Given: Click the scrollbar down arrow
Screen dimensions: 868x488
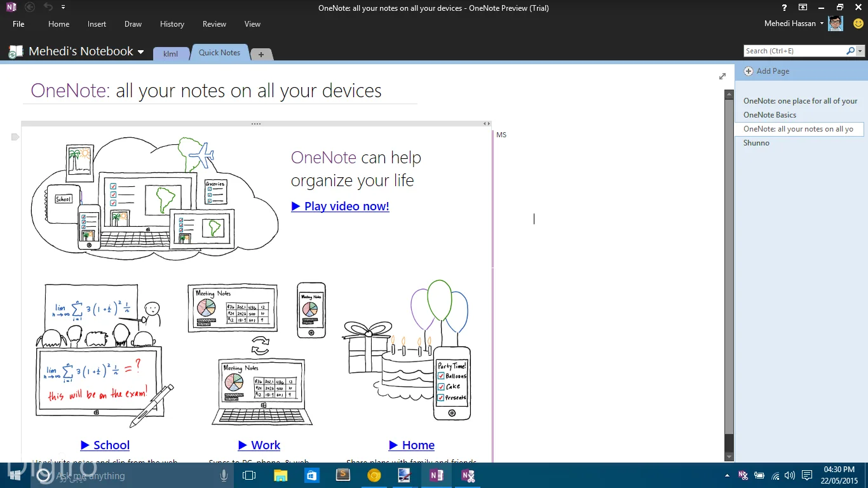Looking at the screenshot, I should click(729, 457).
